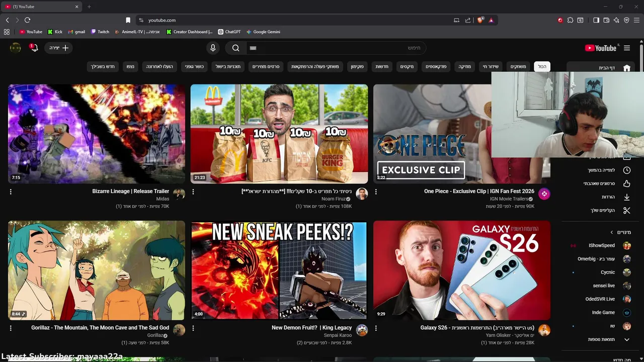
Task: Open options menu for King Legacy video
Action: coord(193,328)
